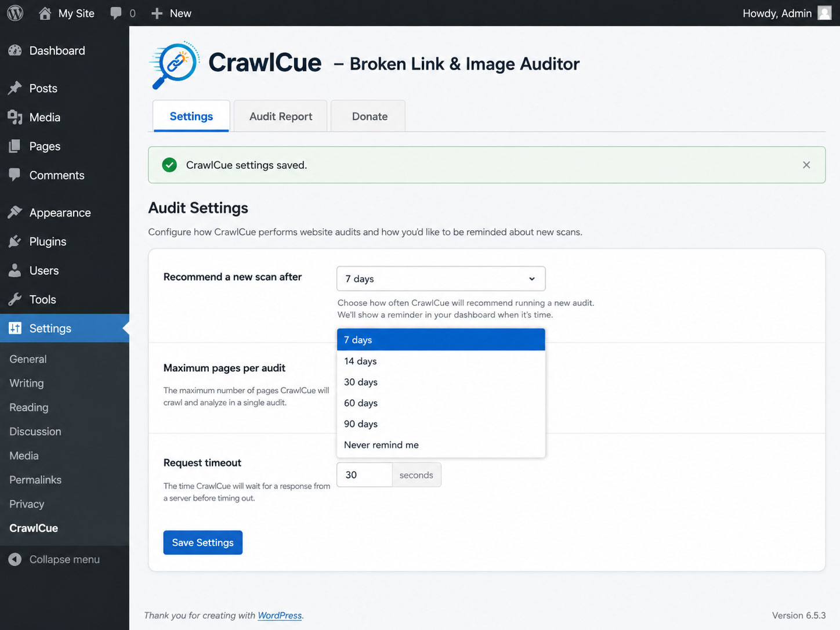Screen dimensions: 840x630
Task: Click the Media library icon in sidebar
Action: click(15, 117)
